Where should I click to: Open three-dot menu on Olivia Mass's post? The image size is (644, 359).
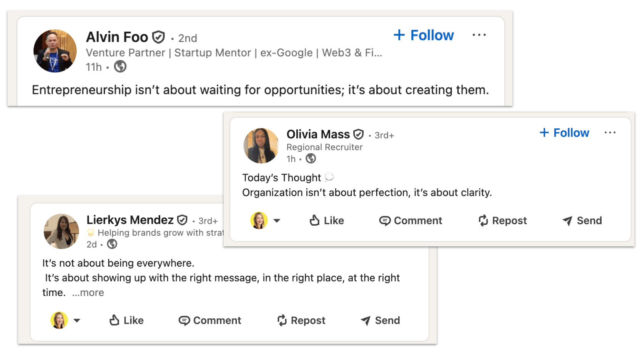[610, 133]
